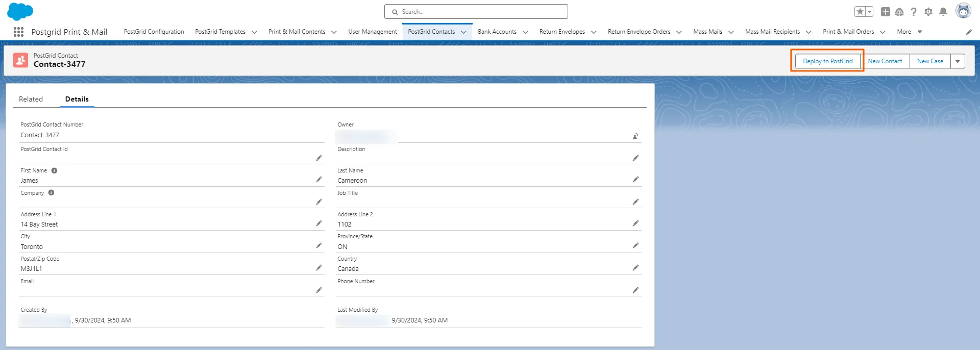
Task: Click the Change Owner icon
Action: [635, 136]
